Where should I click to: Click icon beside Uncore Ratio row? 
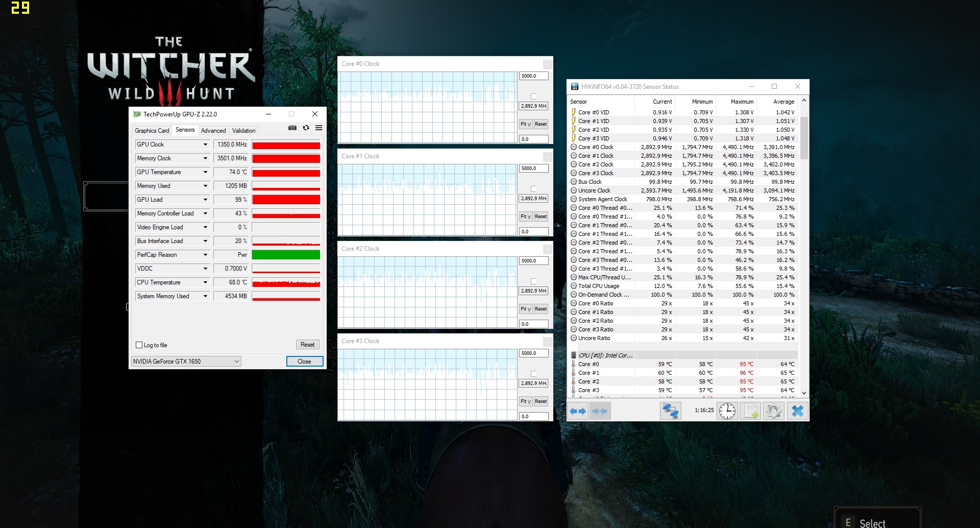(x=574, y=338)
